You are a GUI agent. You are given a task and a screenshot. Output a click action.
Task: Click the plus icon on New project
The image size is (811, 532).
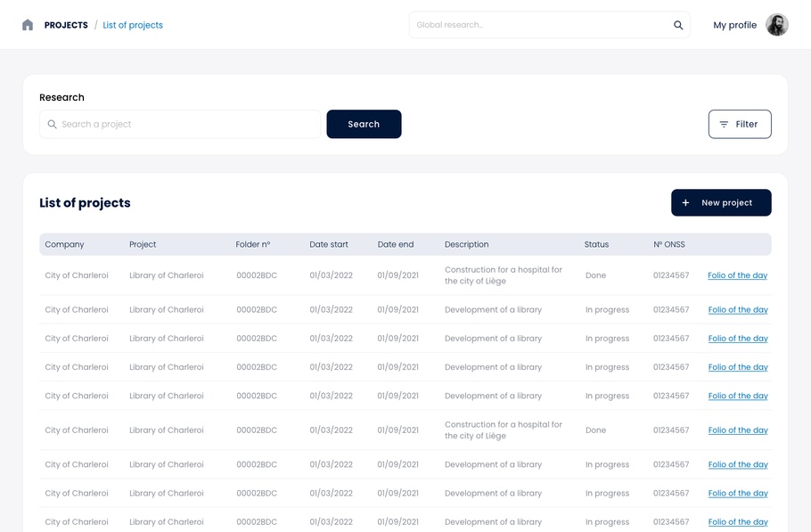click(685, 203)
